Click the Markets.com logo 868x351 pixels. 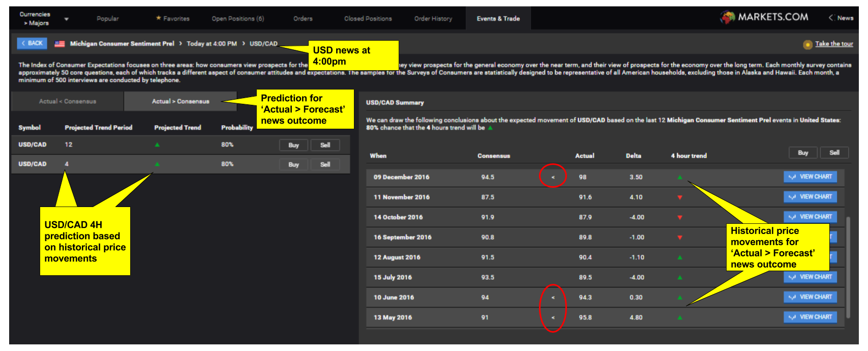[764, 17]
